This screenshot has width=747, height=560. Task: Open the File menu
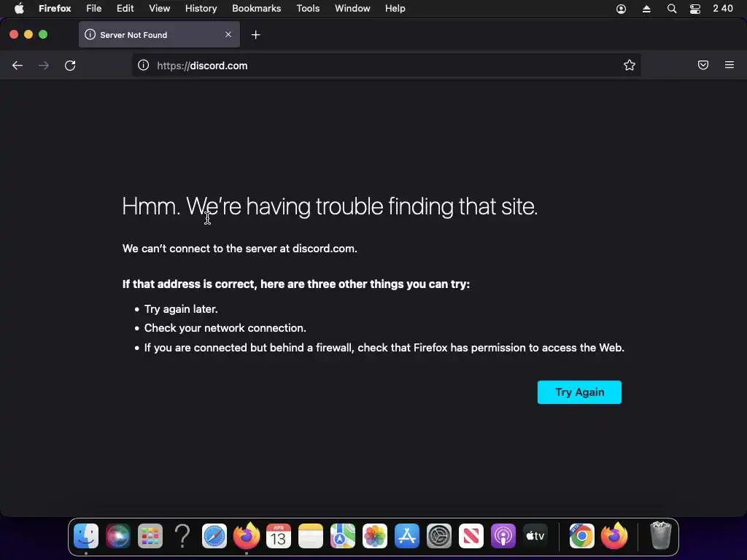click(x=94, y=9)
